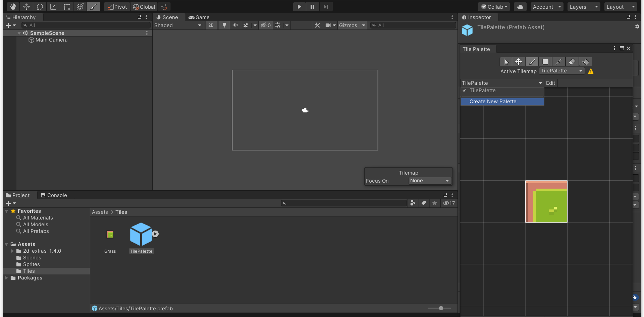Click the Pause button
644x317 pixels.
(x=312, y=7)
